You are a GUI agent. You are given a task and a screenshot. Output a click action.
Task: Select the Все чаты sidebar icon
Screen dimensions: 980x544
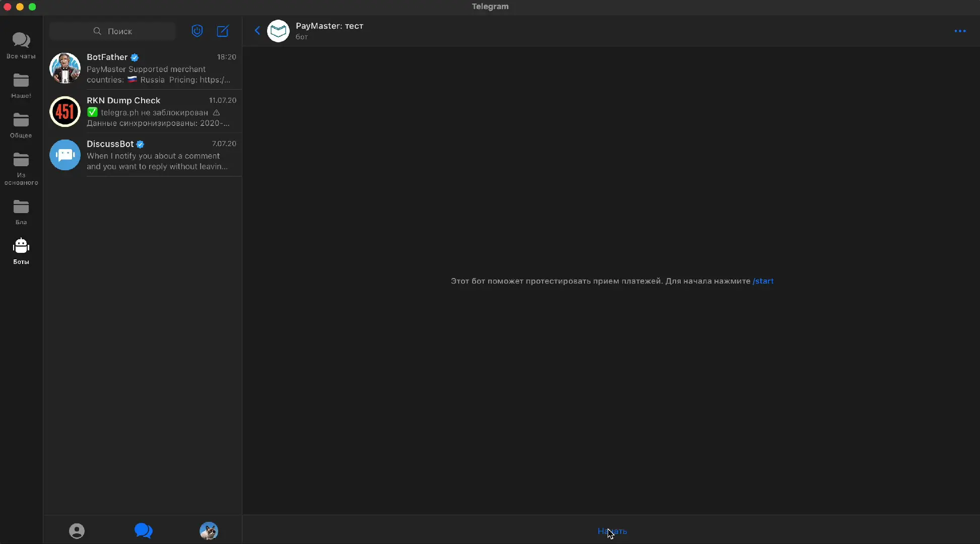[x=21, y=45]
